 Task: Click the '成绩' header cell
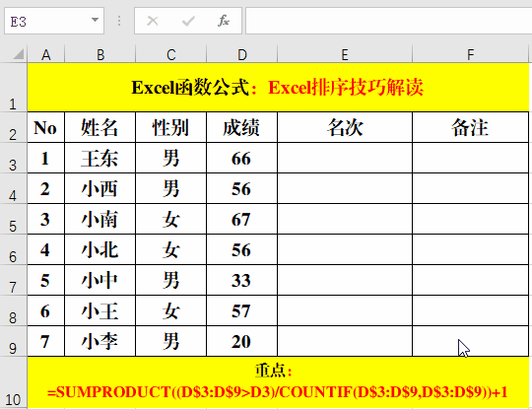tap(242, 127)
